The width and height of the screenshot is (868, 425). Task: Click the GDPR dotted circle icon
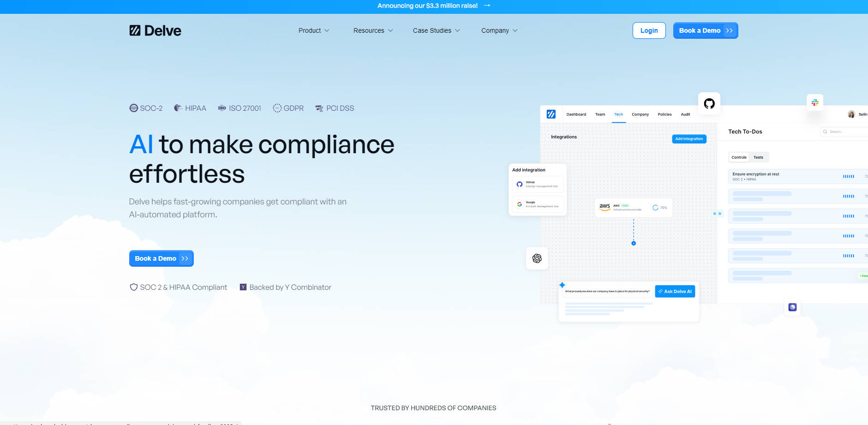point(277,108)
